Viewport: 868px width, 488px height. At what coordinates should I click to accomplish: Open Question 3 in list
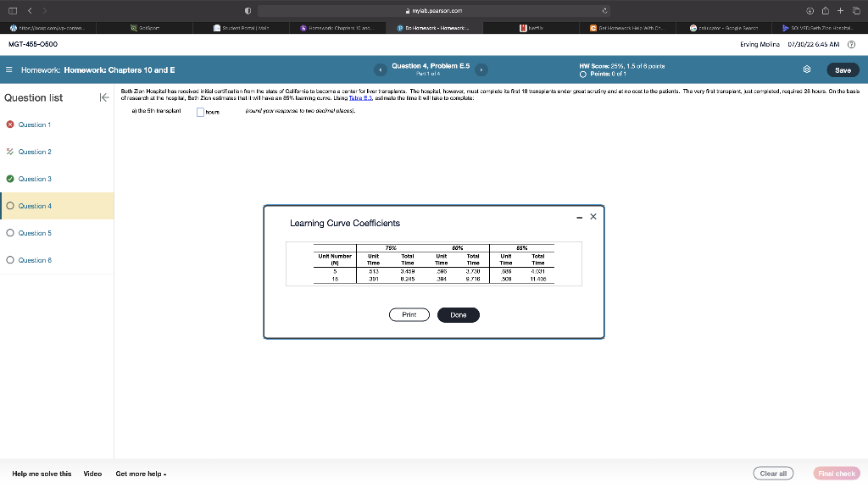[x=35, y=179]
